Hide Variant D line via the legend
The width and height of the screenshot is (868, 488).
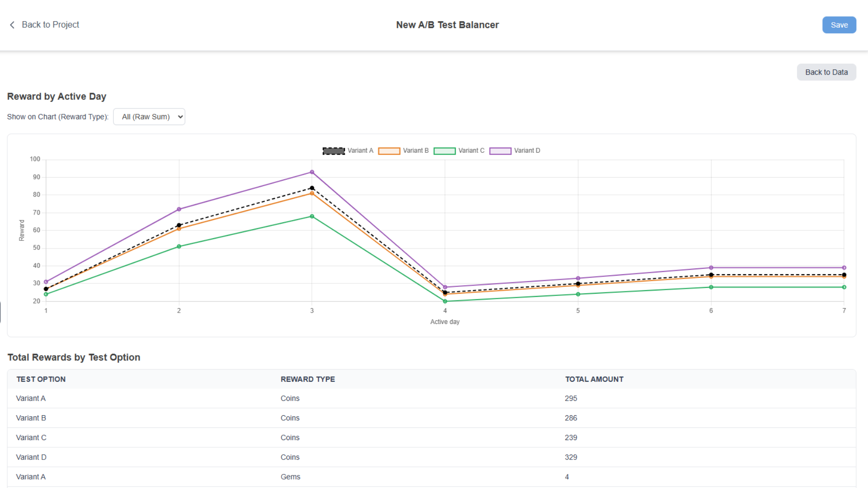(527, 150)
